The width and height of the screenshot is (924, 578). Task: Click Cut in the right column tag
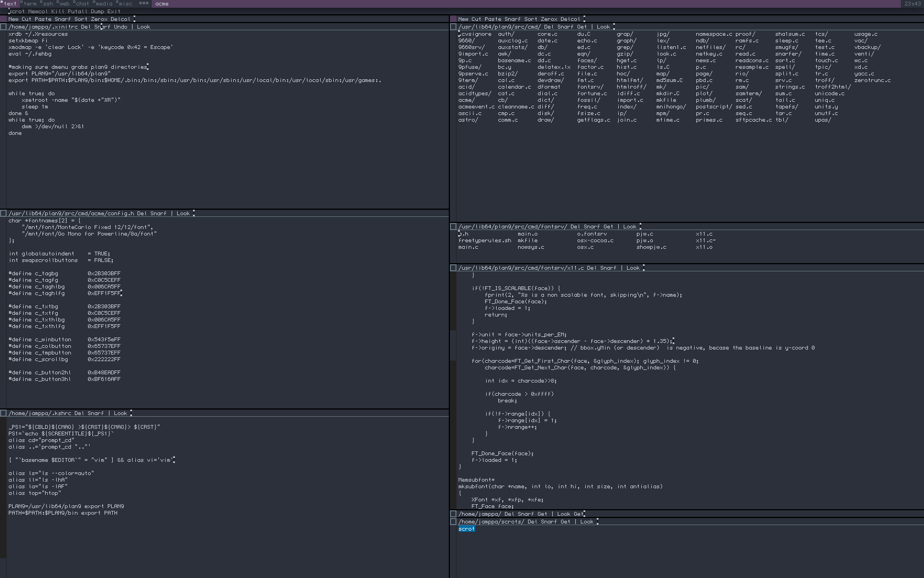point(476,19)
